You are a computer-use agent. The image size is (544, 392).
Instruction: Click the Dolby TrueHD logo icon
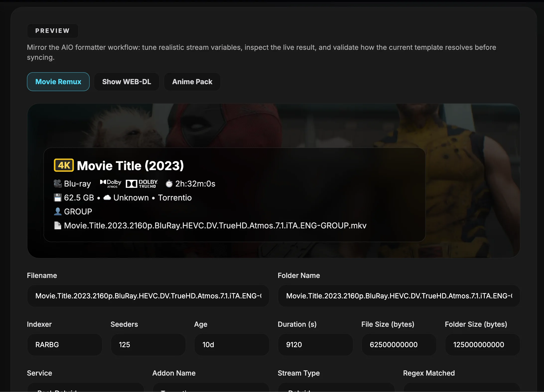coord(142,184)
